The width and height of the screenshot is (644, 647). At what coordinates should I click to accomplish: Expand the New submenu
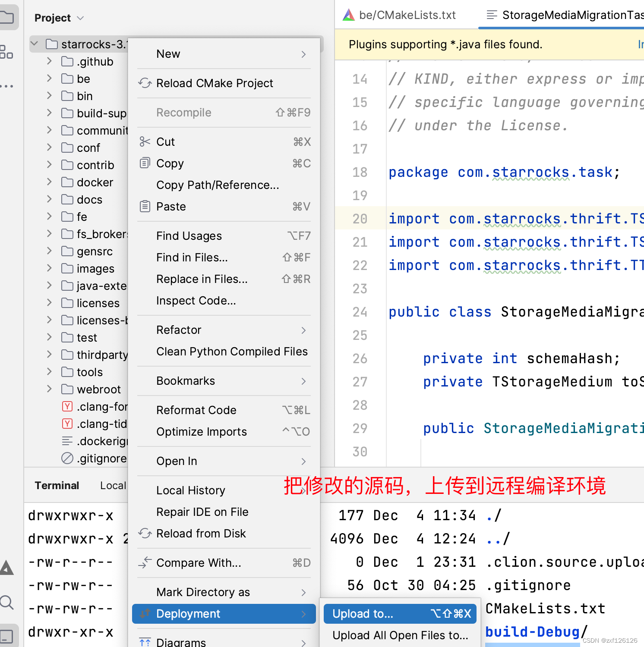coord(224,54)
